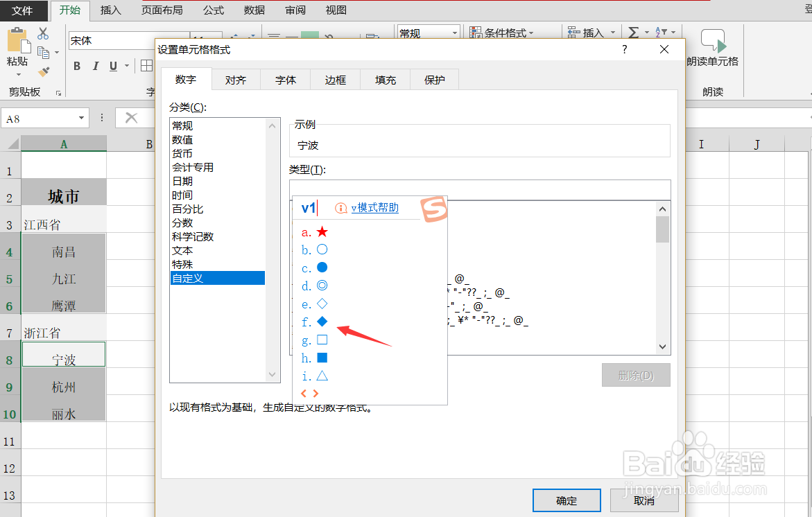Viewport: 812px width, 517px height.
Task: Open the v模式帮助 help link
Action: (x=374, y=208)
